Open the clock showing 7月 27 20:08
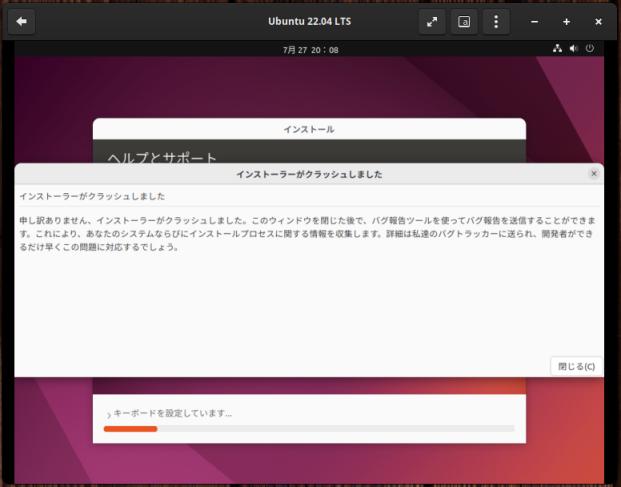 tap(310, 50)
